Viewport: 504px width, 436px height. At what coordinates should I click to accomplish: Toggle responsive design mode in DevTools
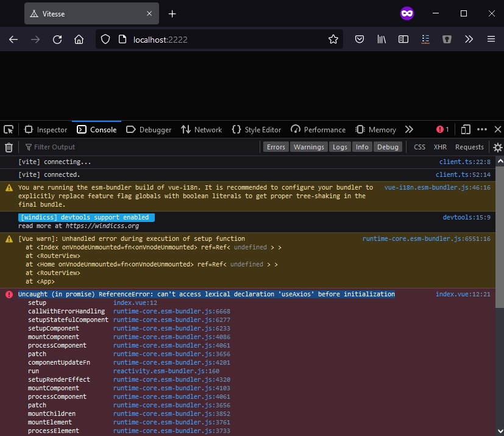coord(465,129)
